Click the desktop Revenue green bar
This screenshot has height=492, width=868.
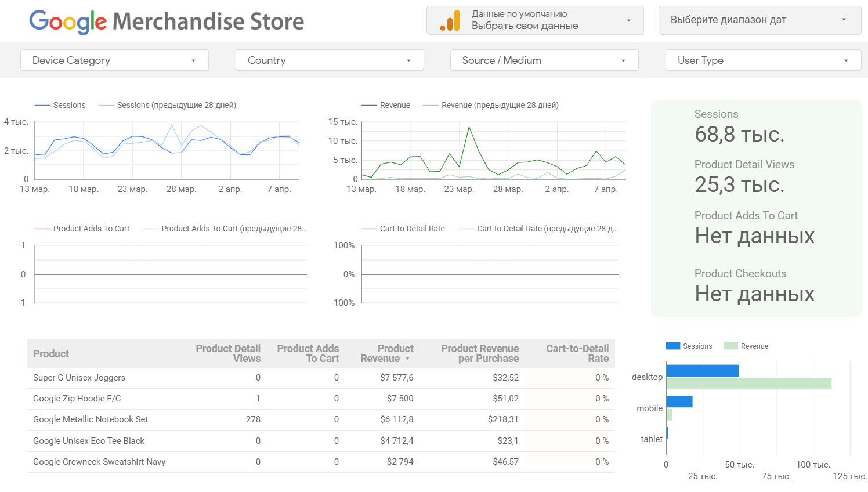748,384
